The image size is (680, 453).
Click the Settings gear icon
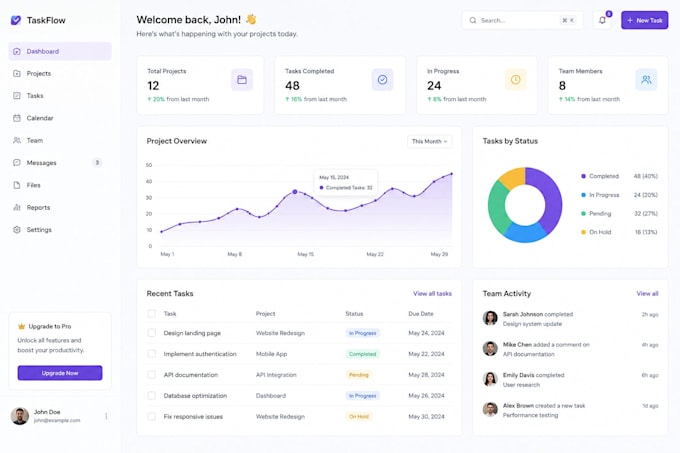click(16, 230)
